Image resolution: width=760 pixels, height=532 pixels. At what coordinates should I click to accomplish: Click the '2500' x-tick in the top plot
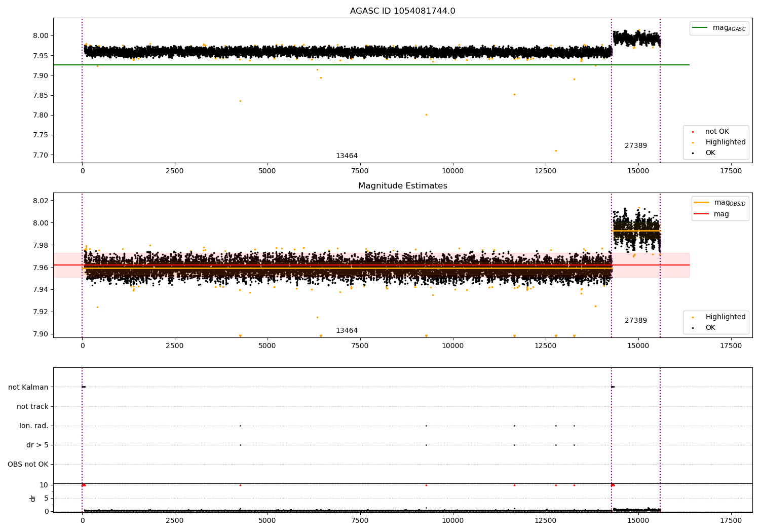click(175, 171)
